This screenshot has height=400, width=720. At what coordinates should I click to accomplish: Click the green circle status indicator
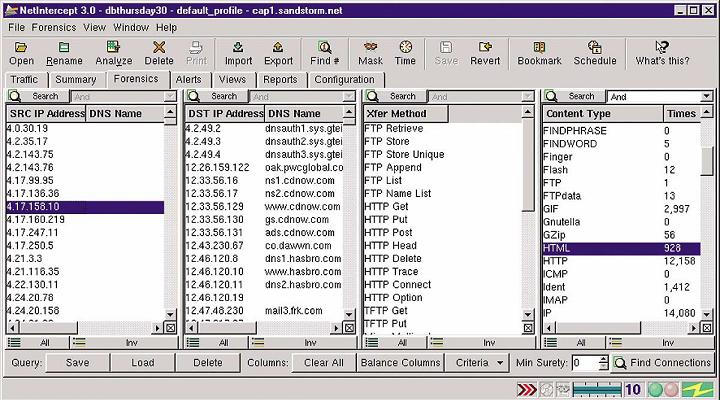click(655, 390)
